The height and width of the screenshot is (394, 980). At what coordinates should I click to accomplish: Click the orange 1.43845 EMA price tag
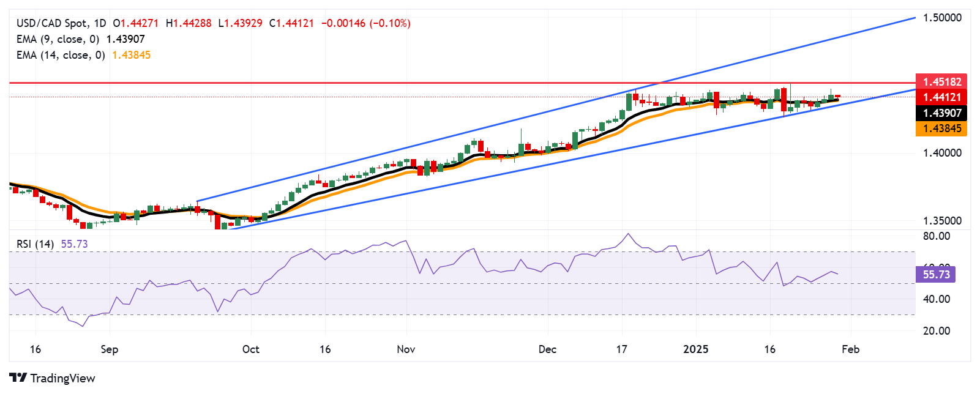point(941,128)
